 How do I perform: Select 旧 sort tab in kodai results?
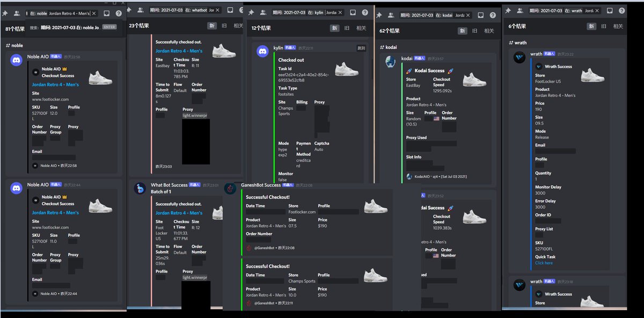pos(474,31)
